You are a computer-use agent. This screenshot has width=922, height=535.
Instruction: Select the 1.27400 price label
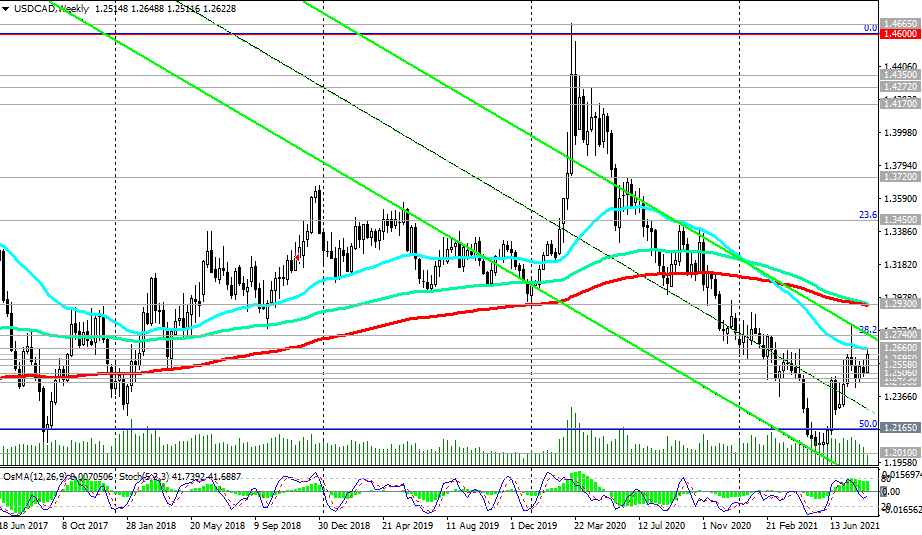click(900, 333)
